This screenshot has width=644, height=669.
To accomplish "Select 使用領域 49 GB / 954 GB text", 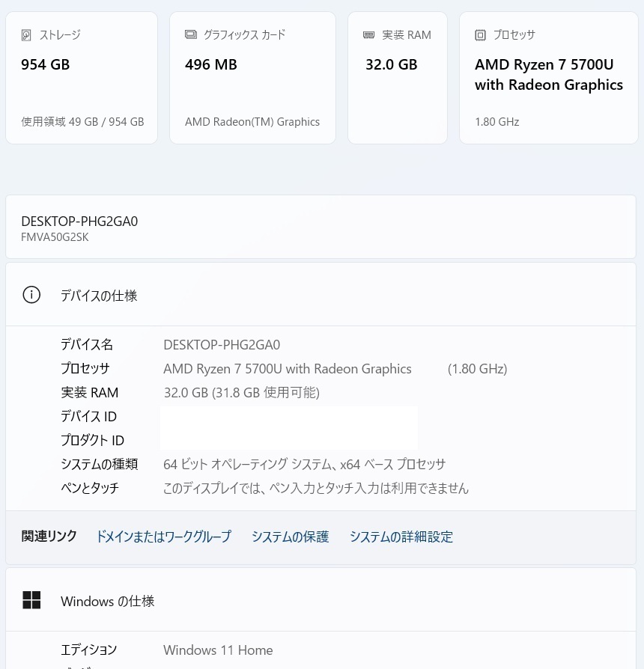I will [82, 121].
